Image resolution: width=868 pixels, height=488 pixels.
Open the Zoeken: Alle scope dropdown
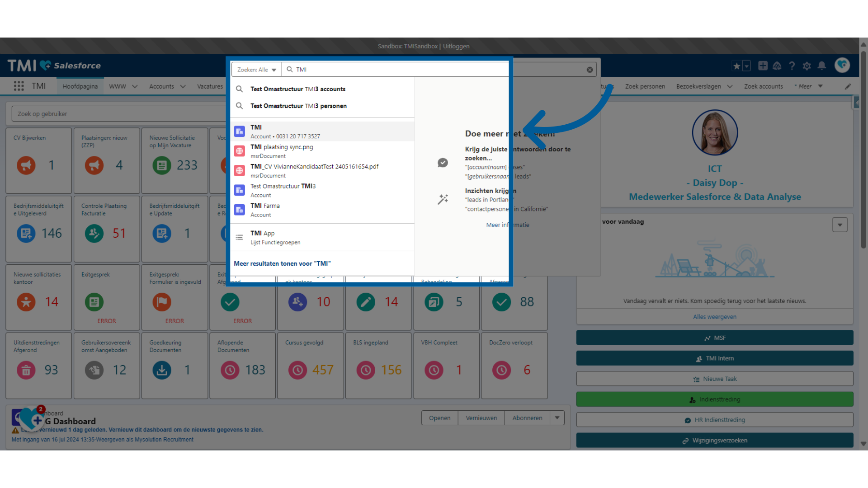256,70
